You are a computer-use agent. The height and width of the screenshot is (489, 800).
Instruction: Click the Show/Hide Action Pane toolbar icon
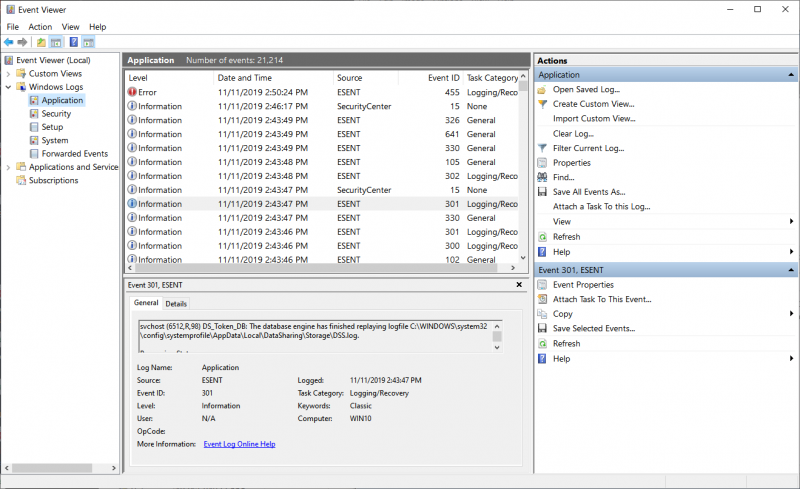(89, 42)
